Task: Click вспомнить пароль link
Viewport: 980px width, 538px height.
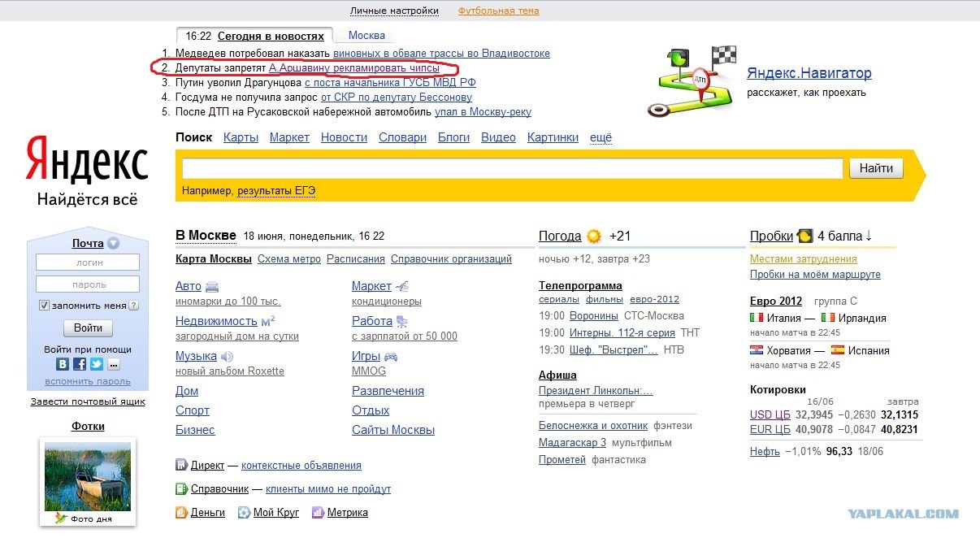Action: [x=88, y=381]
